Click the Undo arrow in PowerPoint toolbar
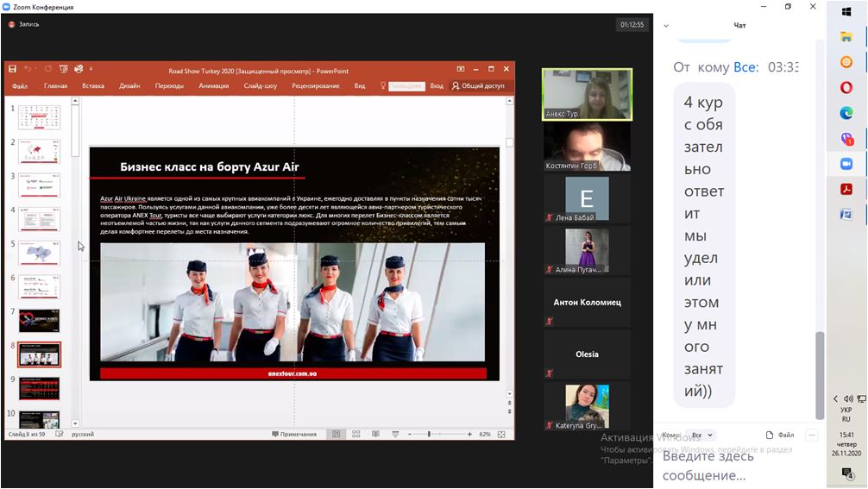The image size is (868, 489). [x=28, y=69]
